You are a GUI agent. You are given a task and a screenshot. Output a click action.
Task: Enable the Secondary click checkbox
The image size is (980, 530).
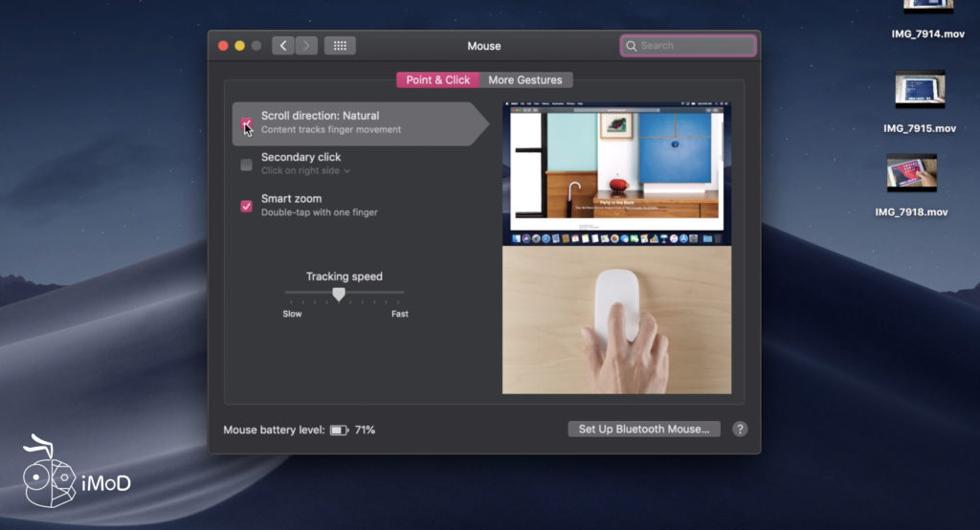[x=246, y=165]
